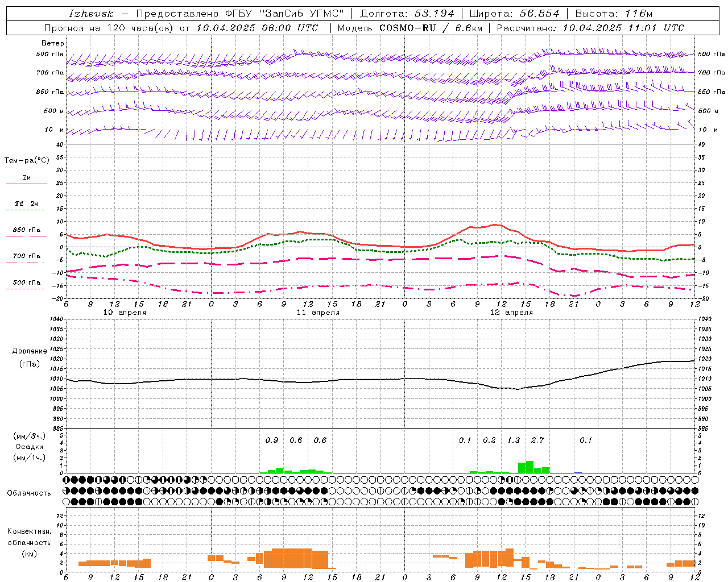The image size is (728, 582).
Task: Click the "10 м" wind level label on the left
Action: click(54, 130)
